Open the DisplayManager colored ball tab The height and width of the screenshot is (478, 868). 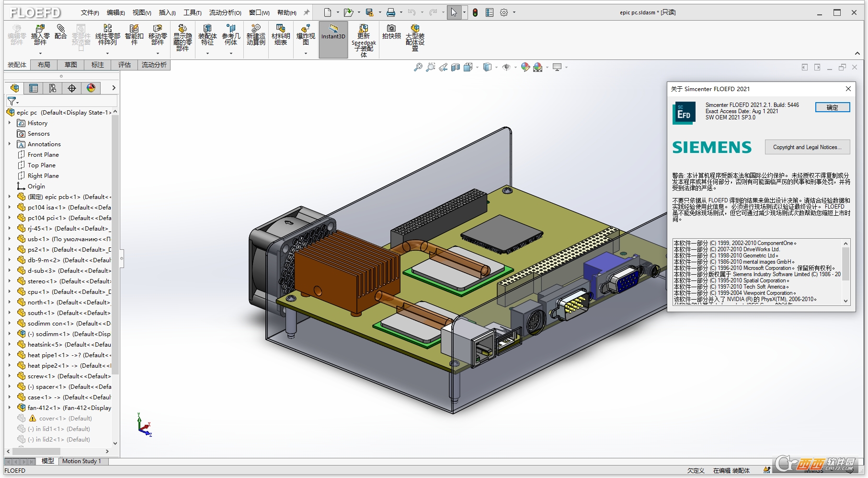click(91, 88)
